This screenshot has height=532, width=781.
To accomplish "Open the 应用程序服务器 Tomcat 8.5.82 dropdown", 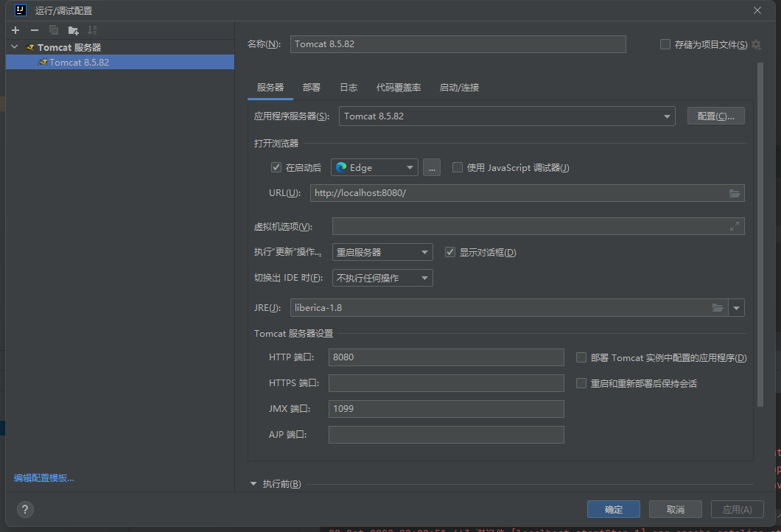I will click(x=507, y=116).
